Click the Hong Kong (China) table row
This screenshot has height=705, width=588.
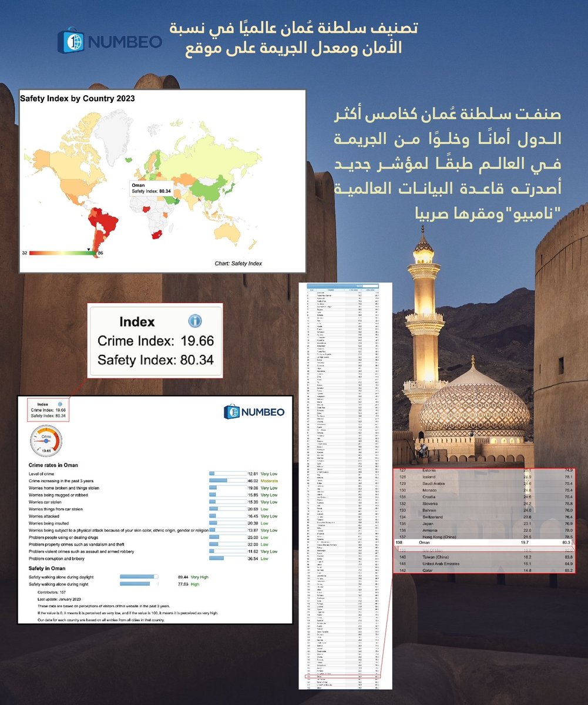(x=485, y=537)
